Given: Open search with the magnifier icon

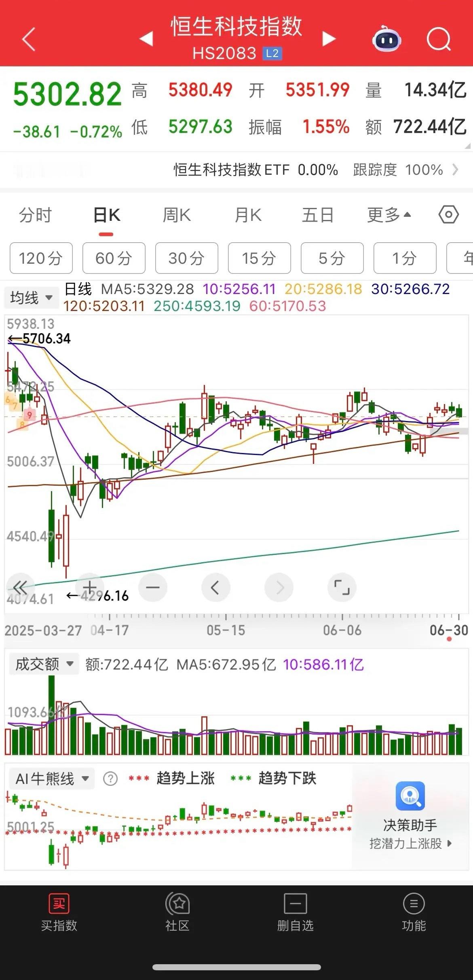Looking at the screenshot, I should [x=439, y=39].
